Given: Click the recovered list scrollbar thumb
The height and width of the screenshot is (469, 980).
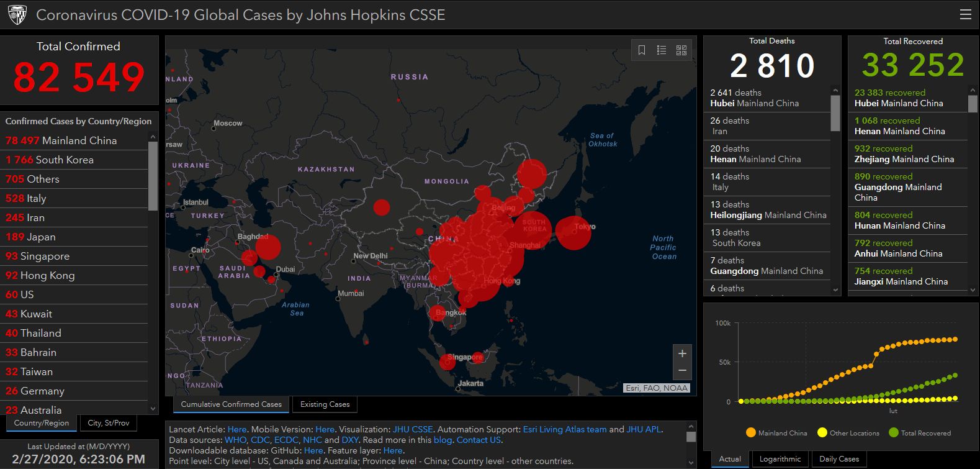Looking at the screenshot, I should (x=973, y=104).
